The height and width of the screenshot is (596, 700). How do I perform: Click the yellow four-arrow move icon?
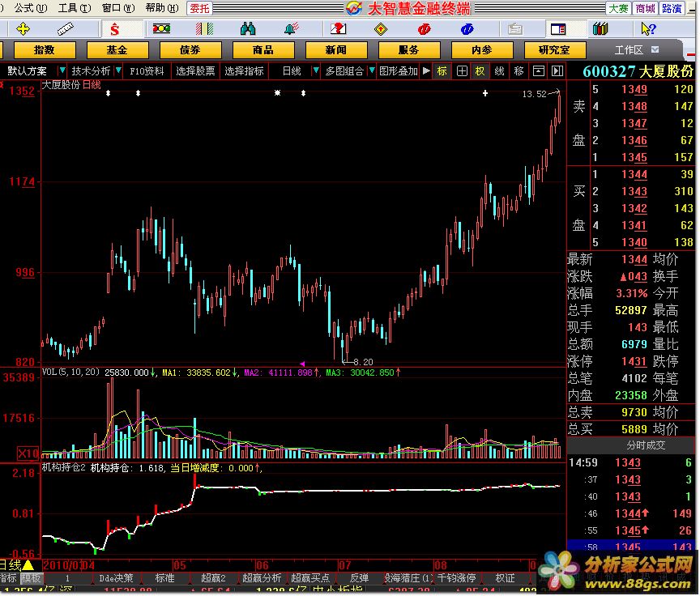tap(23, 29)
